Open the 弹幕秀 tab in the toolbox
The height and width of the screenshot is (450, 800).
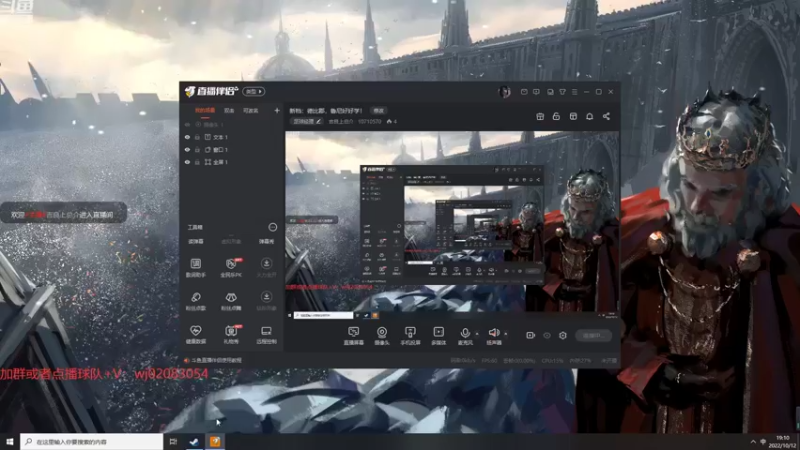click(266, 241)
